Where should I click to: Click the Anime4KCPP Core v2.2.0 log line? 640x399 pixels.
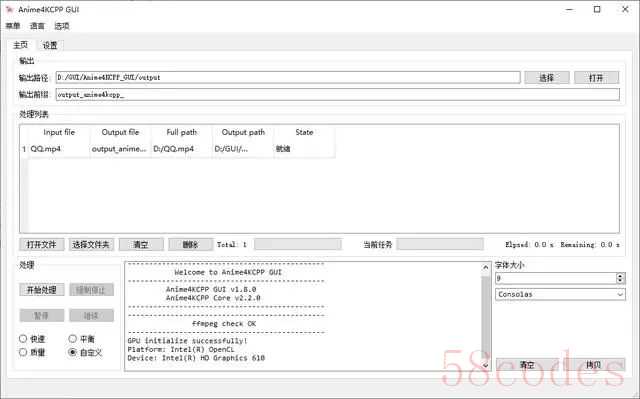213,298
